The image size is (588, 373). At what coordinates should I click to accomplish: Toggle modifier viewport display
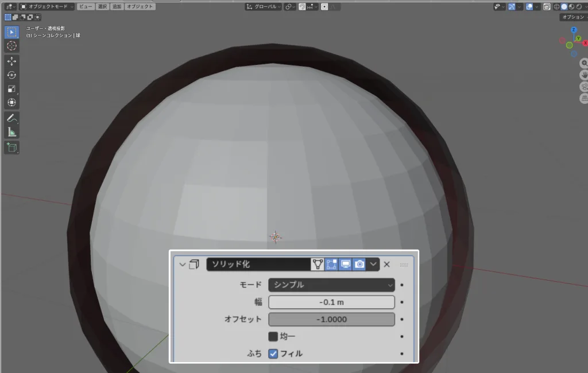(345, 265)
